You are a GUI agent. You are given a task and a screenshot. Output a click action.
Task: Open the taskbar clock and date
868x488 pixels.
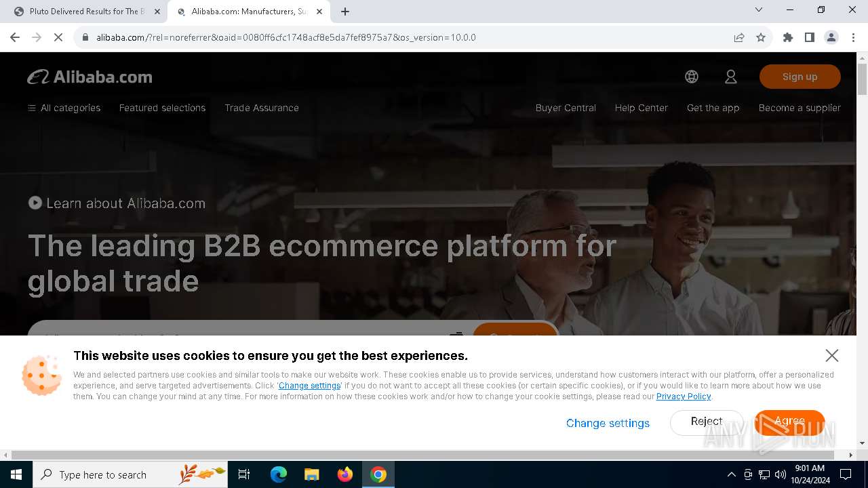coord(810,474)
